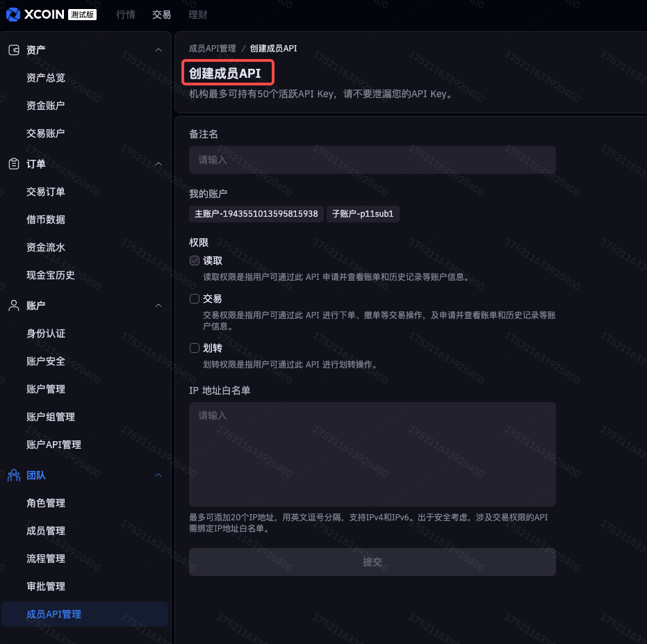The image size is (647, 644).
Task: Open 账户API管理 in the sidebar
Action: [54, 445]
